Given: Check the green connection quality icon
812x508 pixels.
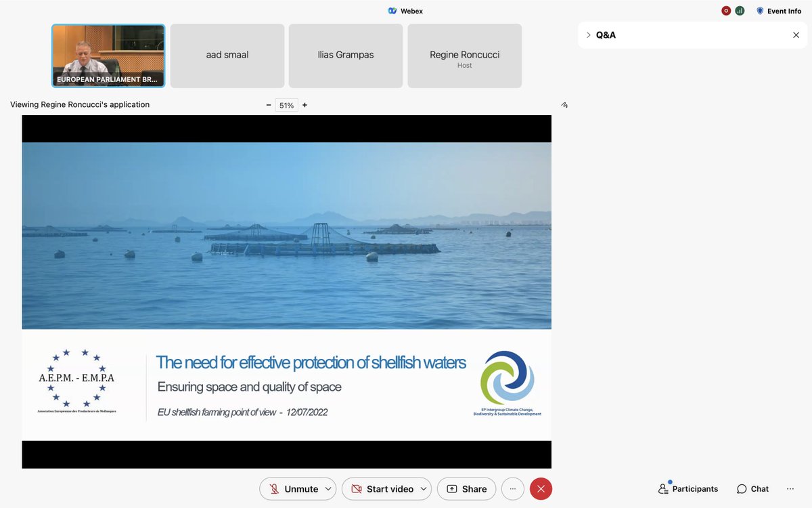Looking at the screenshot, I should tap(740, 11).
